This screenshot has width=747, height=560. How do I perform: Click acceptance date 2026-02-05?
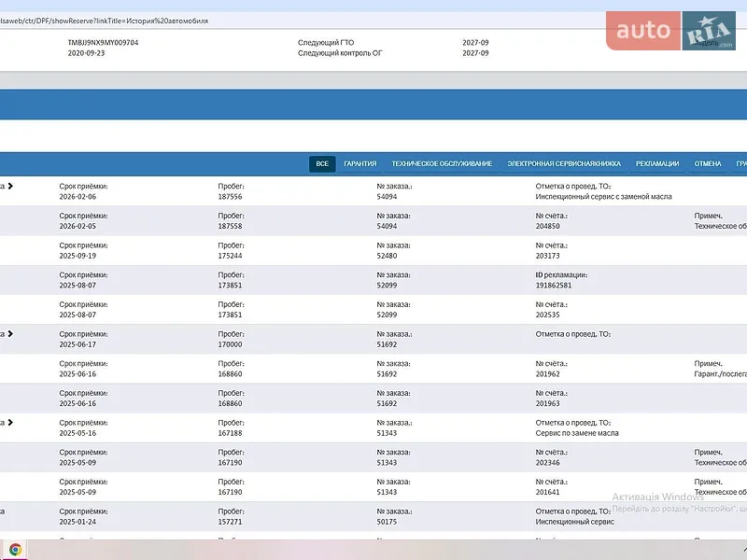78,226
